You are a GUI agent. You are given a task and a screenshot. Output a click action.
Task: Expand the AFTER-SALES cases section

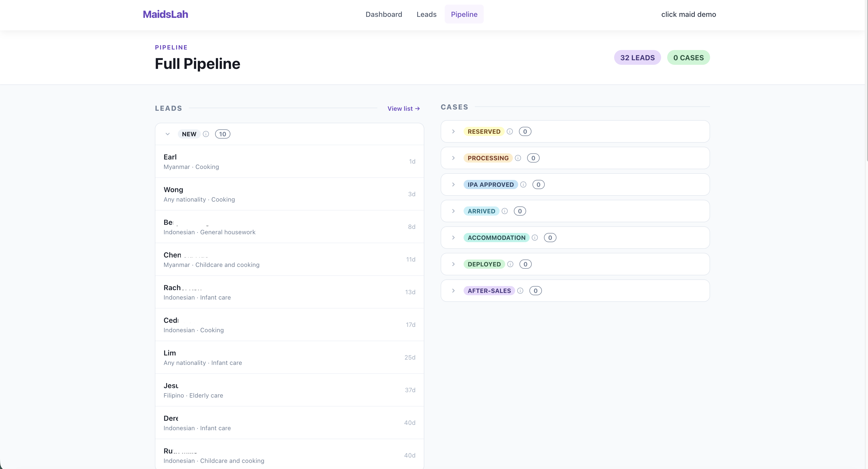(454, 291)
